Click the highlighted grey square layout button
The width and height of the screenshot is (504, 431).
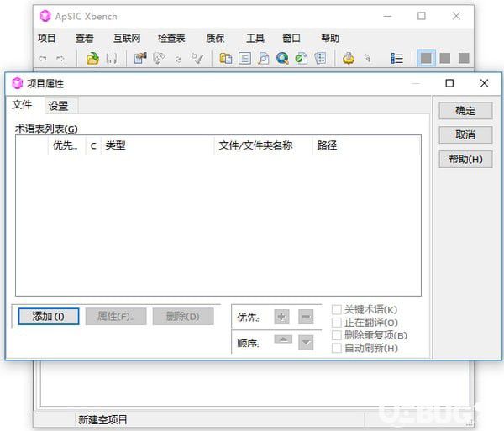(x=426, y=58)
